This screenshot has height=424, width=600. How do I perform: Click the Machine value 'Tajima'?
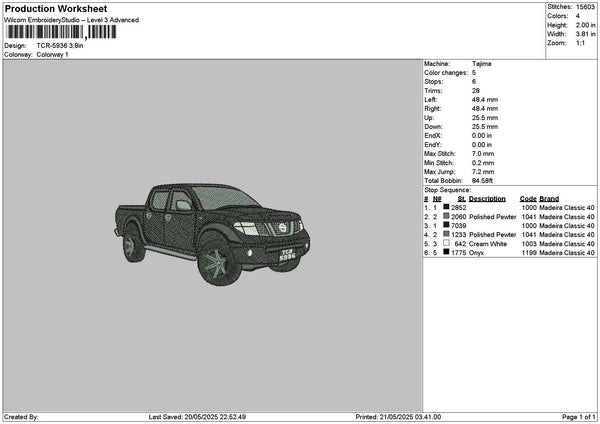coord(481,64)
